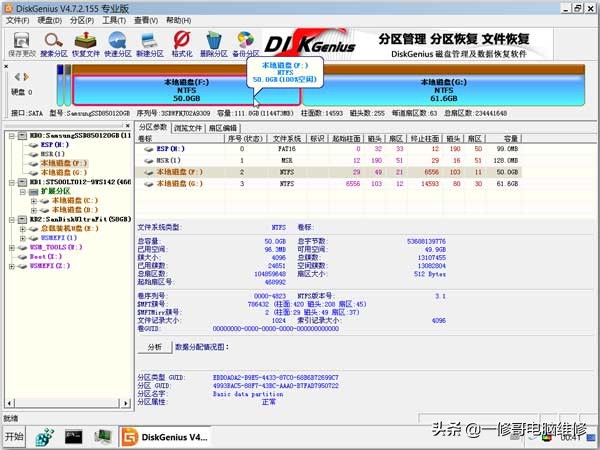
Task: Create a New Partition (新建分区)
Action: coord(150,44)
